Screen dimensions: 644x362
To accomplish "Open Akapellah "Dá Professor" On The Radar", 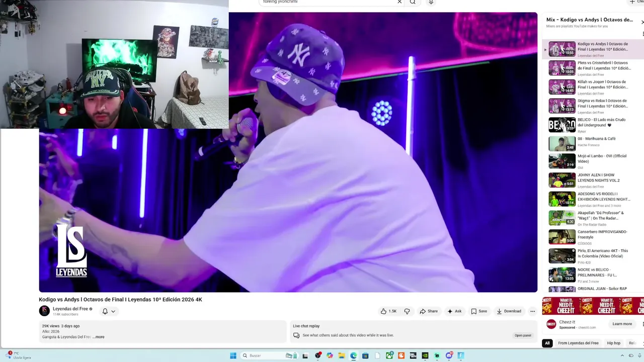I will tap(589, 218).
